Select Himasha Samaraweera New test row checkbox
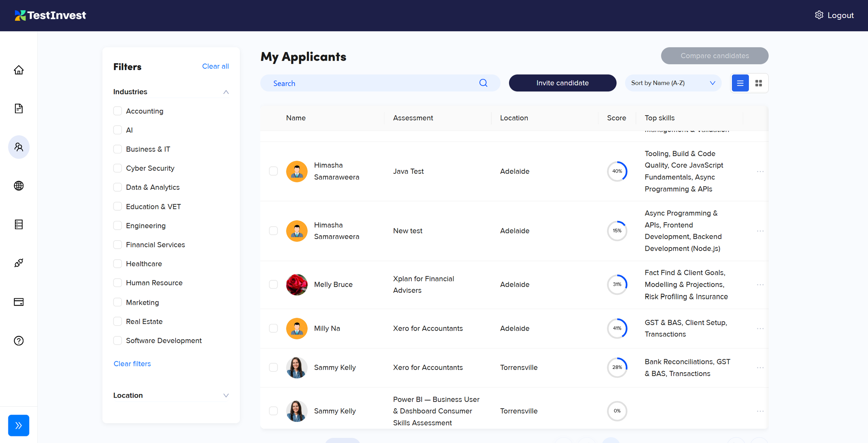This screenshot has width=868, height=443. tap(274, 231)
